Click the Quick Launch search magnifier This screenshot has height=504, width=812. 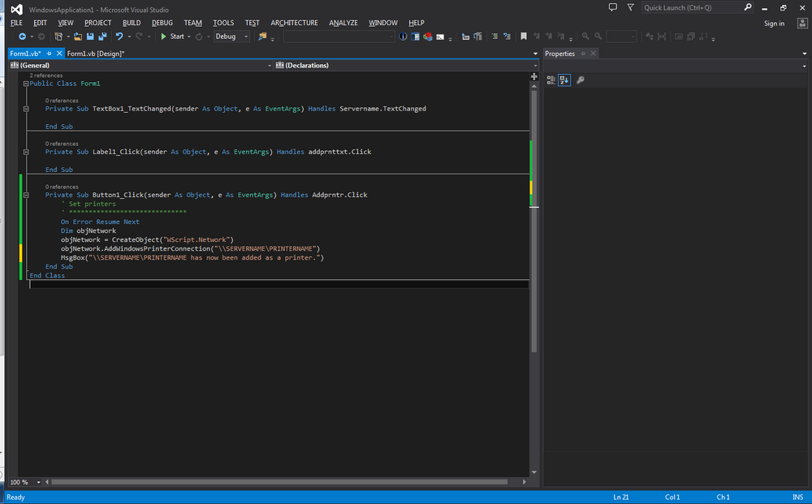coord(748,7)
